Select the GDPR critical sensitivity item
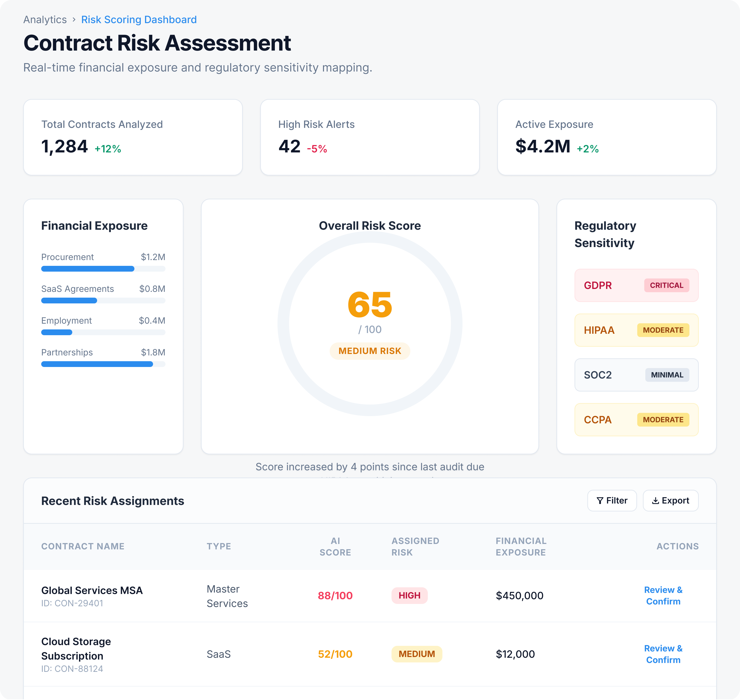Screen dimensions: 740x700 pos(636,285)
